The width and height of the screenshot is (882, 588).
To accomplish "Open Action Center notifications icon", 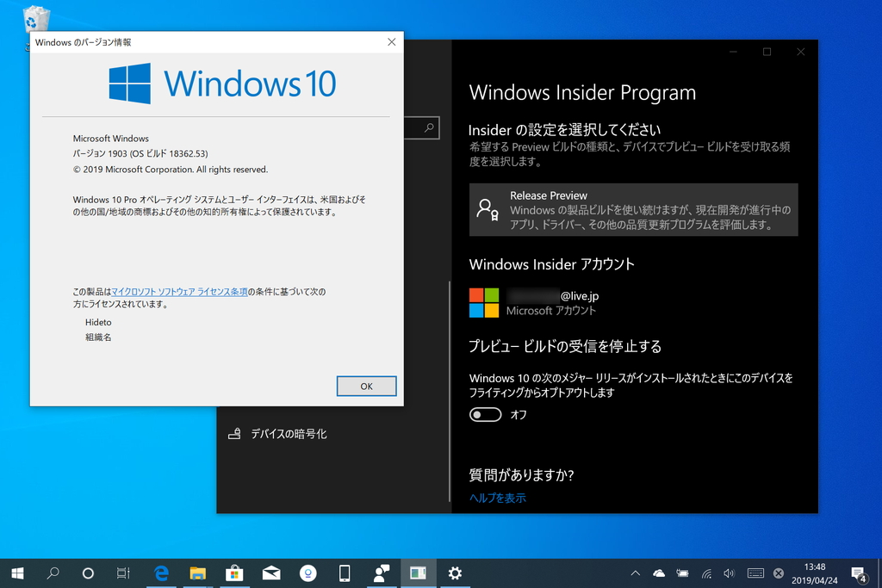I will [x=859, y=574].
